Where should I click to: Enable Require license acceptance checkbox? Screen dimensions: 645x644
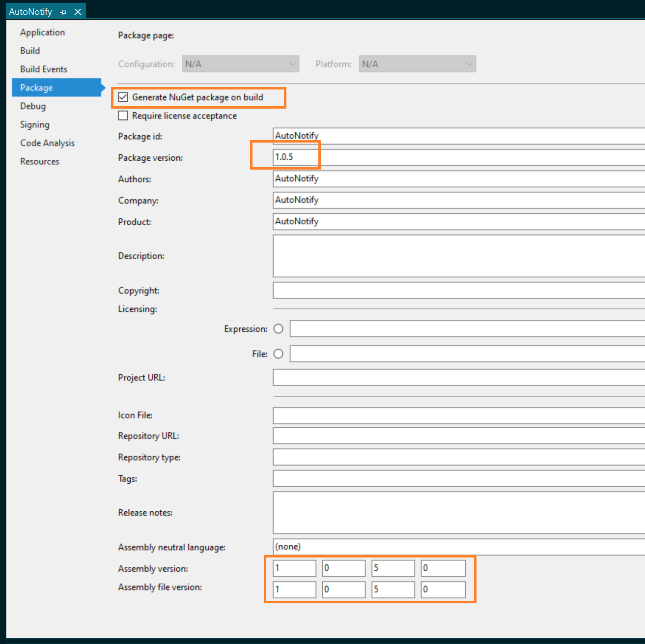[x=123, y=116]
